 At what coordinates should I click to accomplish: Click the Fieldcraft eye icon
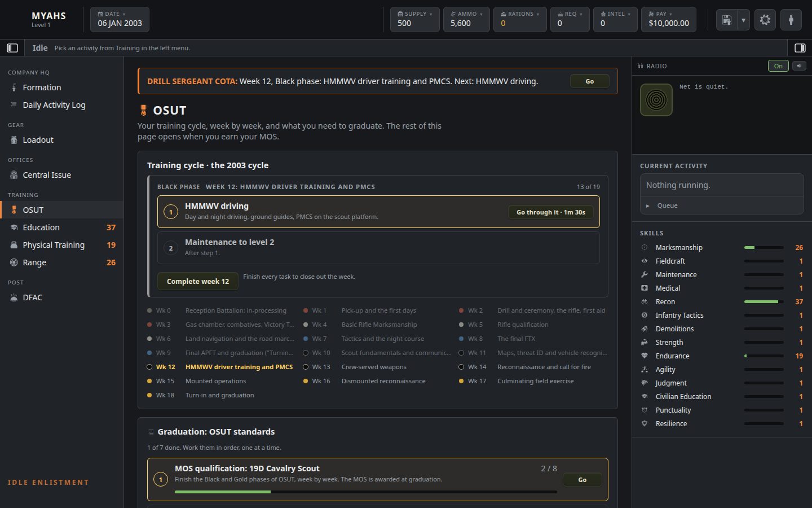tap(645, 261)
